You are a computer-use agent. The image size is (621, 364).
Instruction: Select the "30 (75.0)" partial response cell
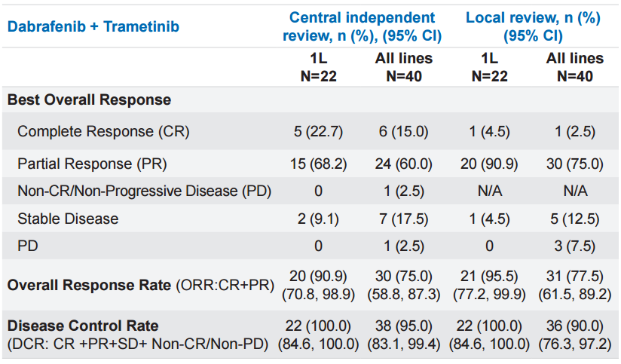(574, 164)
